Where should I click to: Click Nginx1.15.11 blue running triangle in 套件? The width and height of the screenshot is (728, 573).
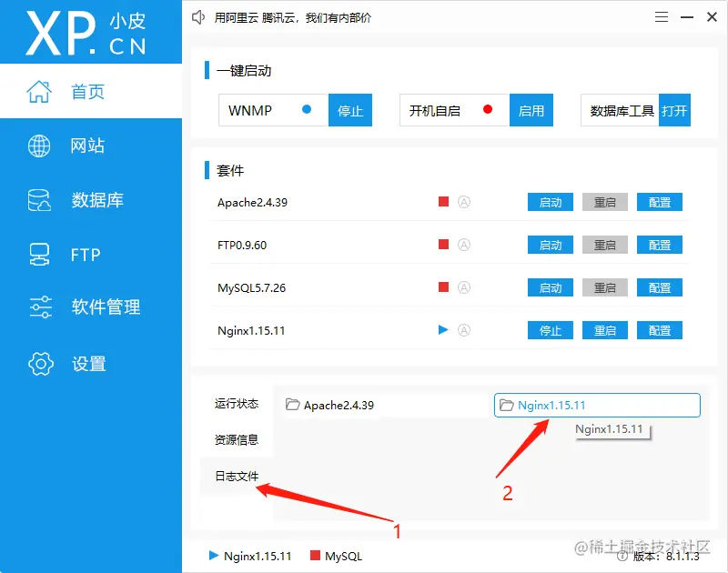coord(443,329)
